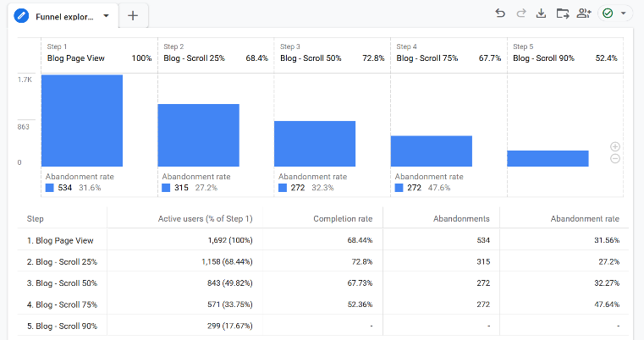
Task: Click the redo arrow icon
Action: click(520, 14)
